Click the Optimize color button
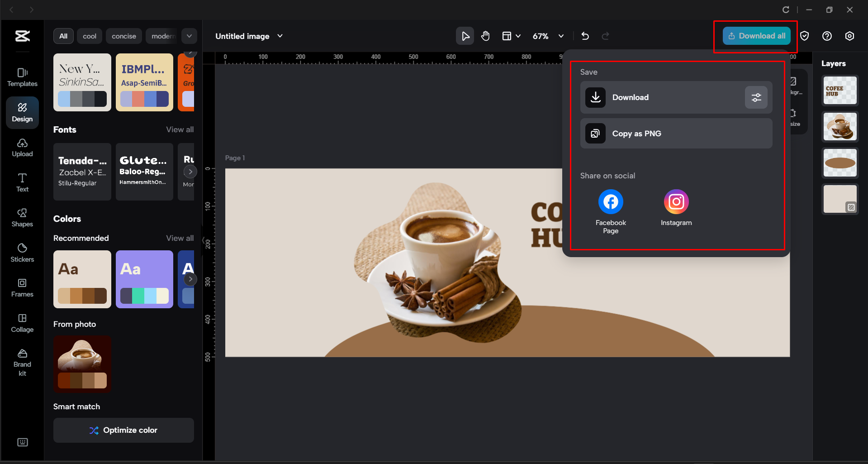 pos(123,430)
